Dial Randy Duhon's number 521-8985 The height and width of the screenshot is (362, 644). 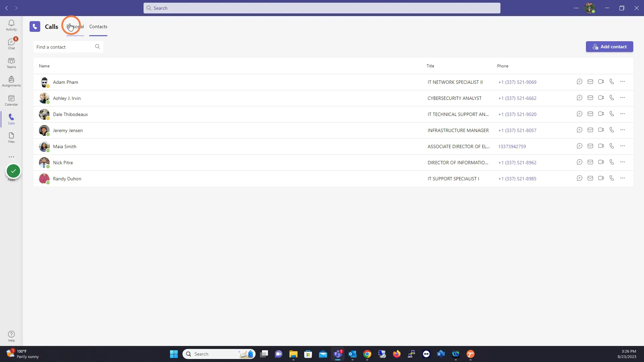517,179
